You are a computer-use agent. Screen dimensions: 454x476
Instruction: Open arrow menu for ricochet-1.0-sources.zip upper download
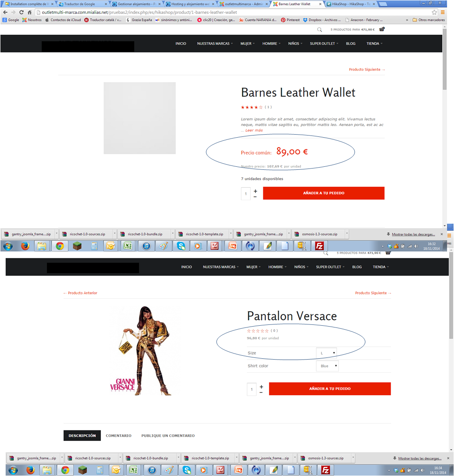coord(115,234)
